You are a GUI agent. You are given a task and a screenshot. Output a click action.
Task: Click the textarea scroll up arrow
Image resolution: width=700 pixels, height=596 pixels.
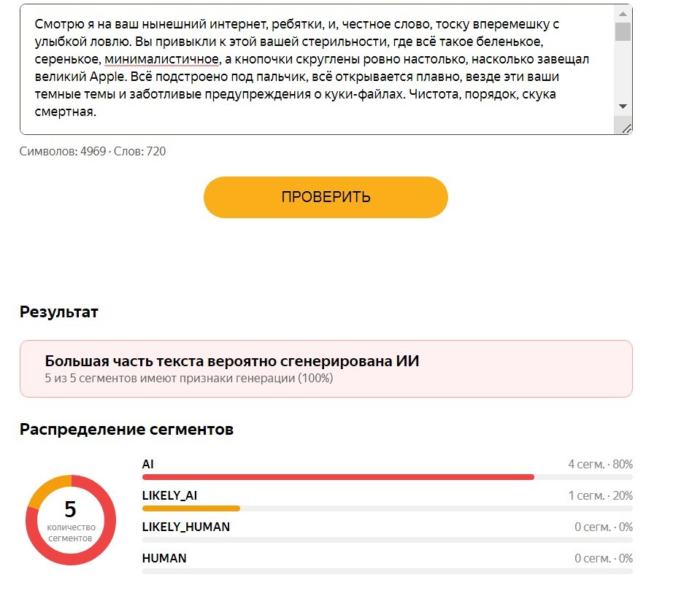pos(623,14)
